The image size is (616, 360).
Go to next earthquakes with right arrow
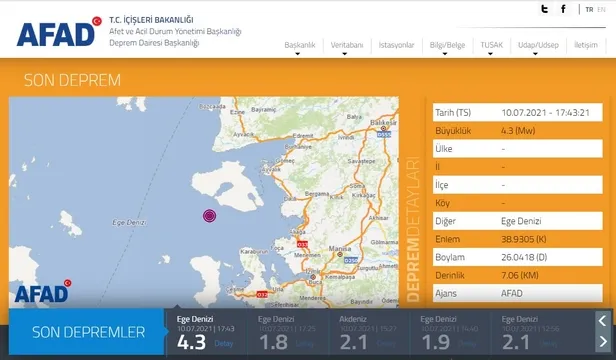603,341
